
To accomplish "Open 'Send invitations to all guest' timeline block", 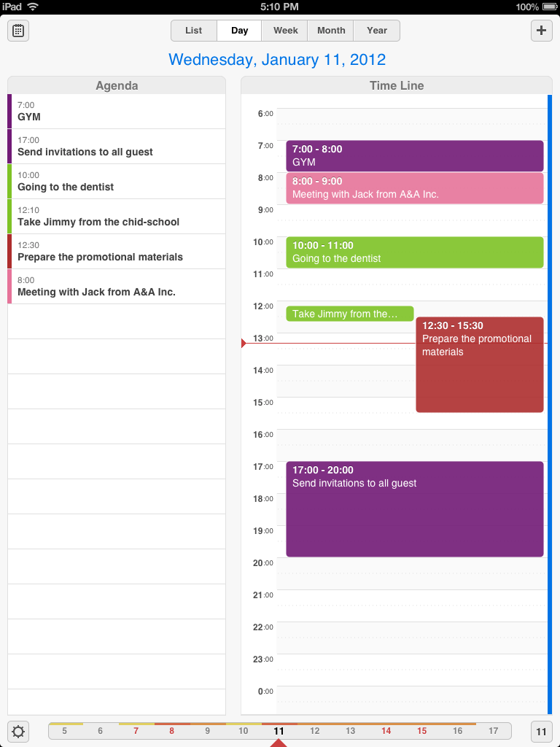I will [x=415, y=508].
